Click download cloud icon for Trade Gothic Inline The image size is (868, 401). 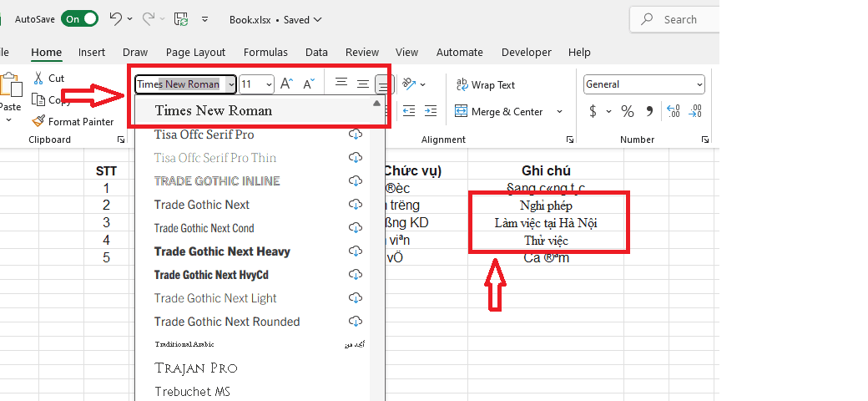click(356, 180)
